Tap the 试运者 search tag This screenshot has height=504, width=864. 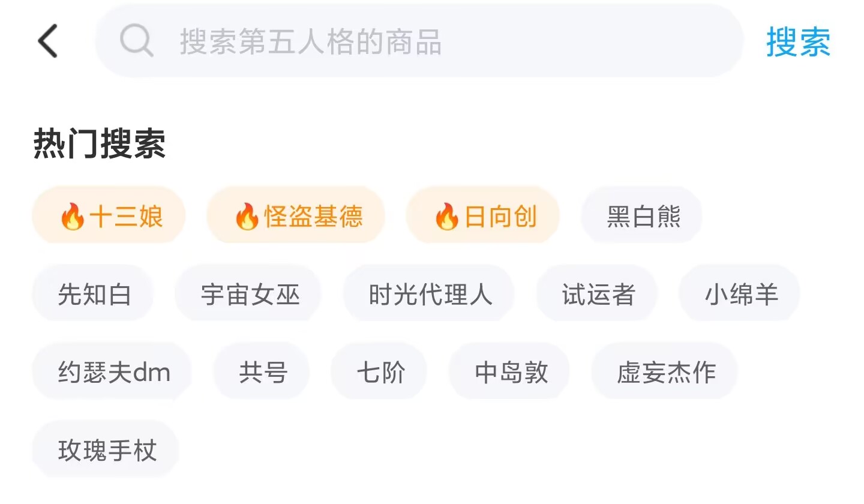598,294
